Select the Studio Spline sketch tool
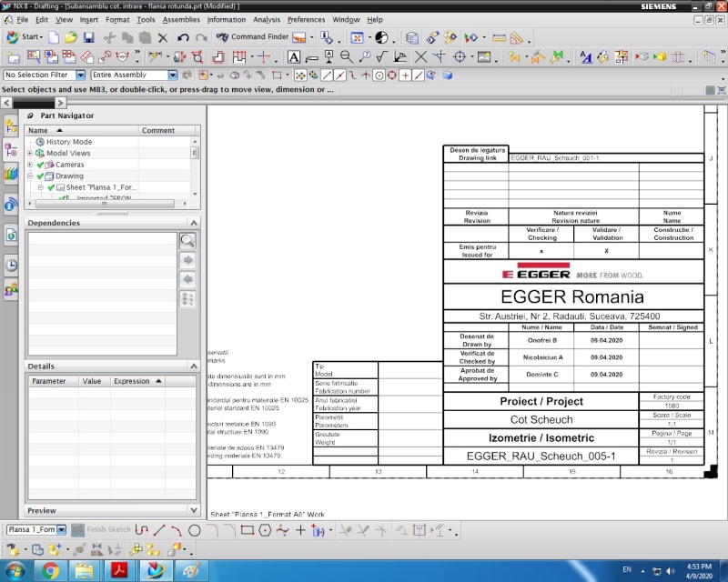Image resolution: width=728 pixels, height=582 pixels. (282, 530)
